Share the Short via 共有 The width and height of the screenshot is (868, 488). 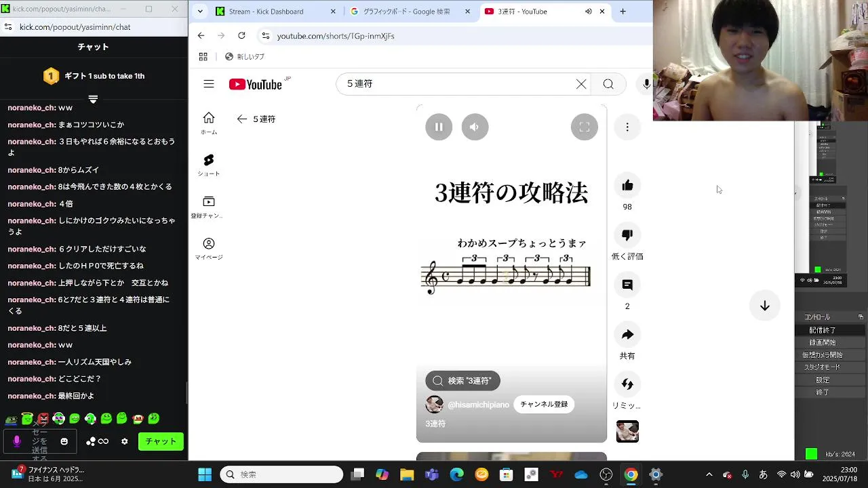[627, 334]
